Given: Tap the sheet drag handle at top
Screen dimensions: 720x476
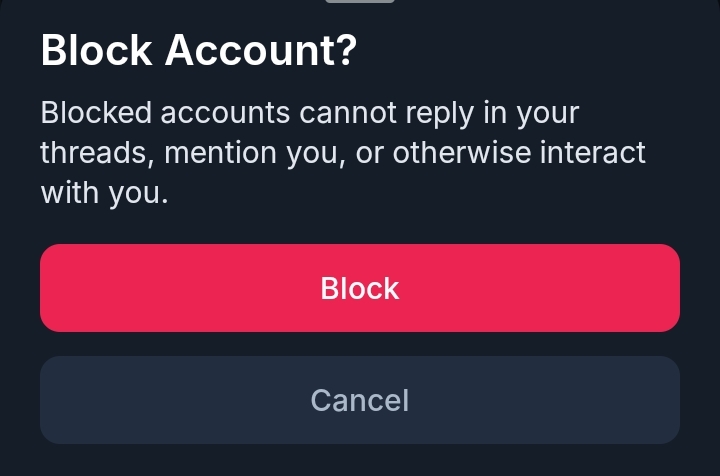Looking at the screenshot, I should pyautogui.click(x=360, y=2).
